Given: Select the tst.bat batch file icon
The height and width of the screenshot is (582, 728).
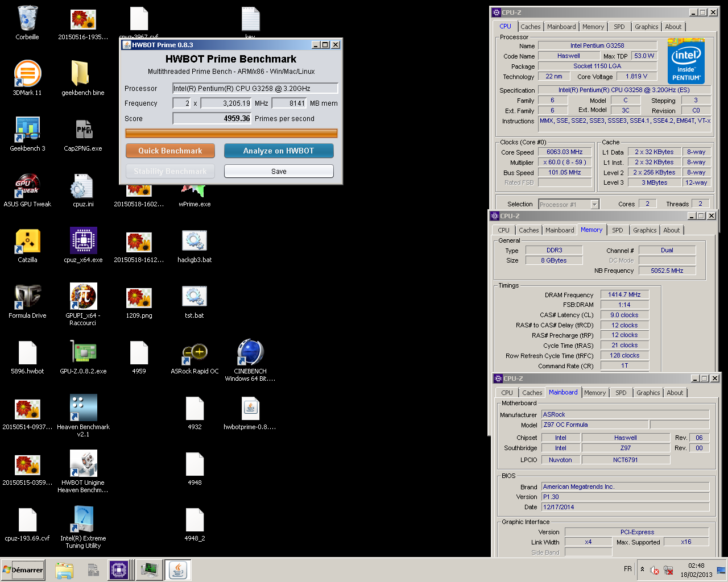Looking at the screenshot, I should click(195, 301).
